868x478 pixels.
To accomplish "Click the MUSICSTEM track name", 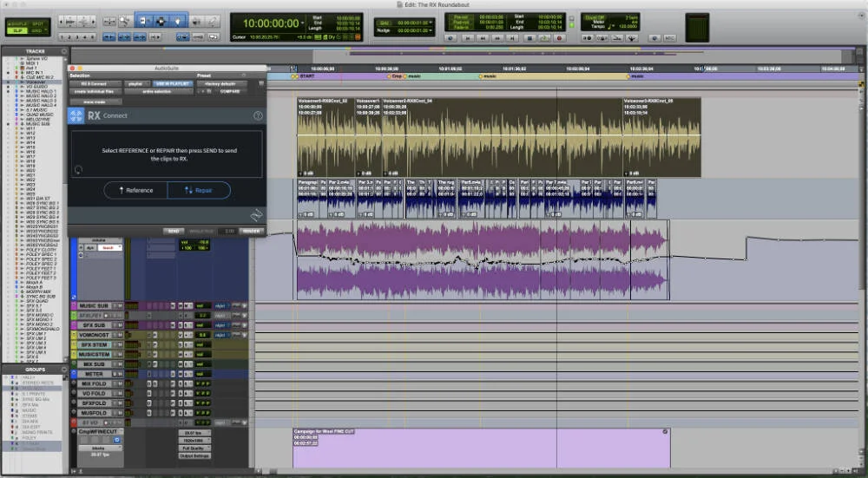I will click(94, 355).
